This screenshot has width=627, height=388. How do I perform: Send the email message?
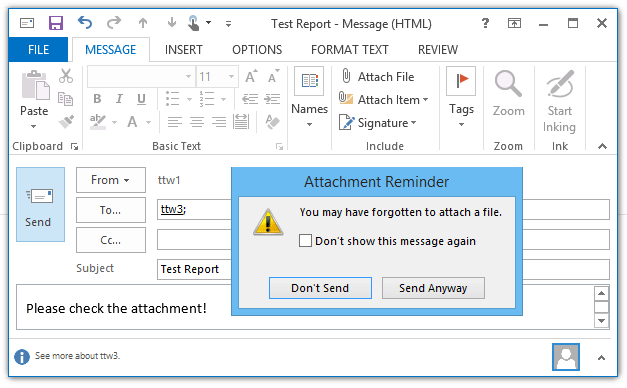tap(40, 204)
